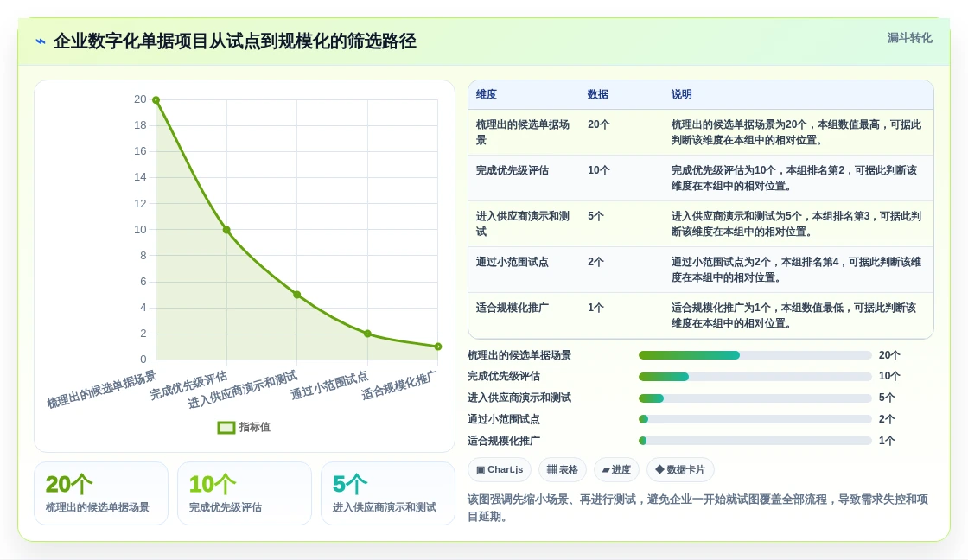Select the Chart.js tag chip
The width and height of the screenshot is (968, 560).
click(500, 470)
